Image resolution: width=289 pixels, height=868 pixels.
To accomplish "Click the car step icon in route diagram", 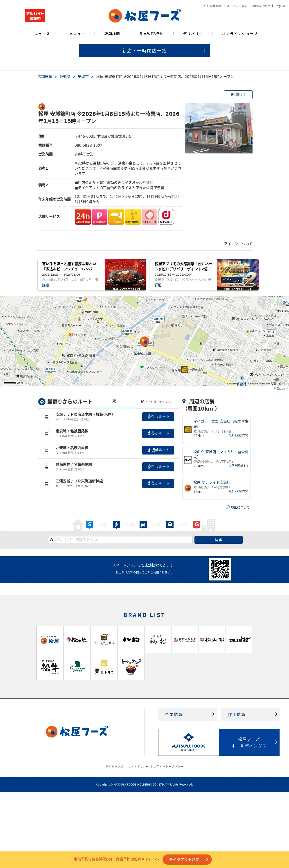I will tap(143, 525).
